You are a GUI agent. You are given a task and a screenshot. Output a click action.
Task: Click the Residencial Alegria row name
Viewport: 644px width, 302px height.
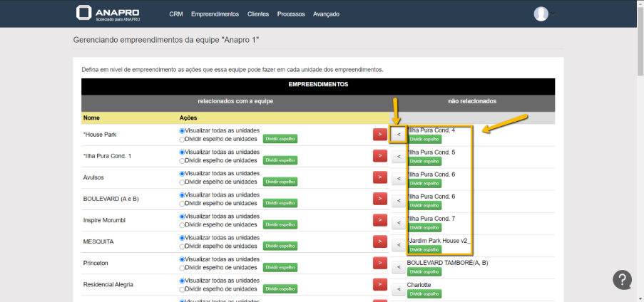108,284
